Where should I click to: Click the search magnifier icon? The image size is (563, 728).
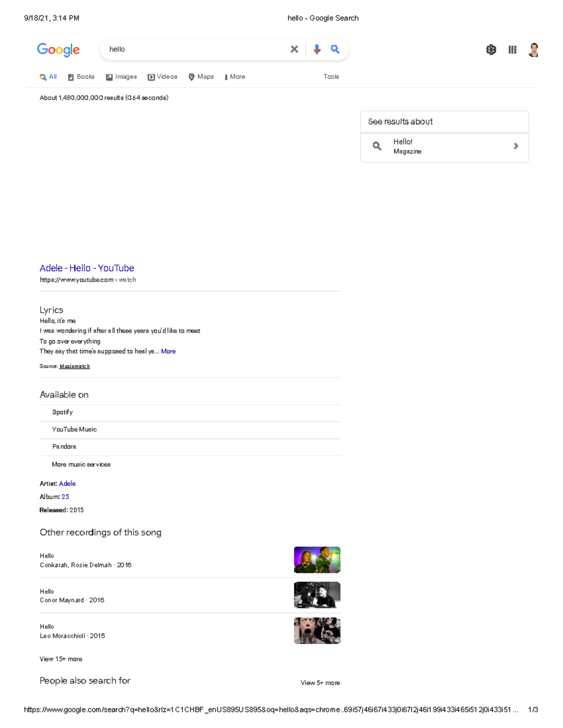tap(335, 49)
